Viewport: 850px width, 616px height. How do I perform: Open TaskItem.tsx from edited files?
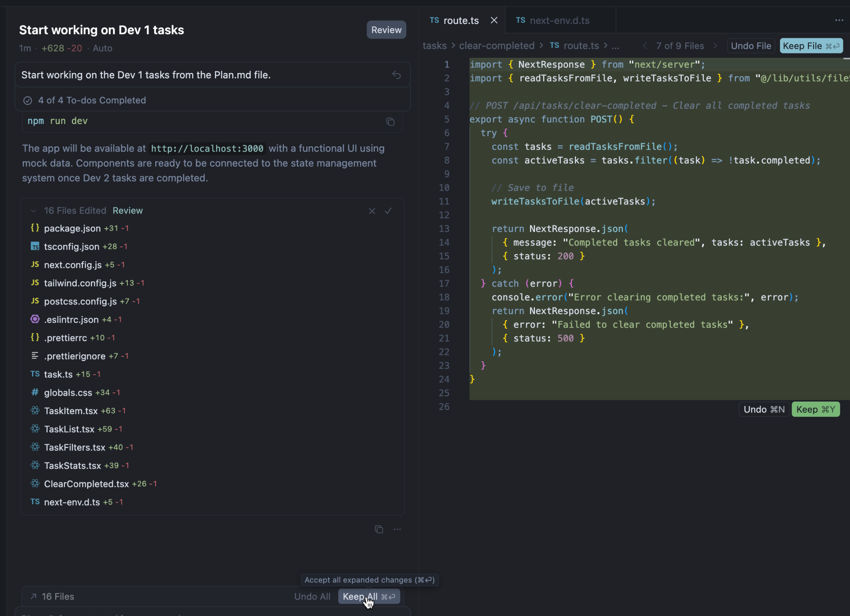71,411
